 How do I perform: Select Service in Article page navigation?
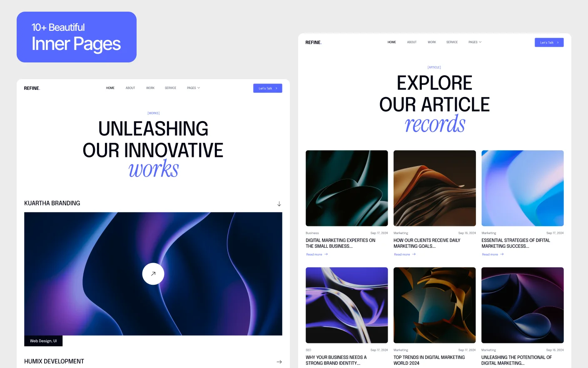pos(452,42)
